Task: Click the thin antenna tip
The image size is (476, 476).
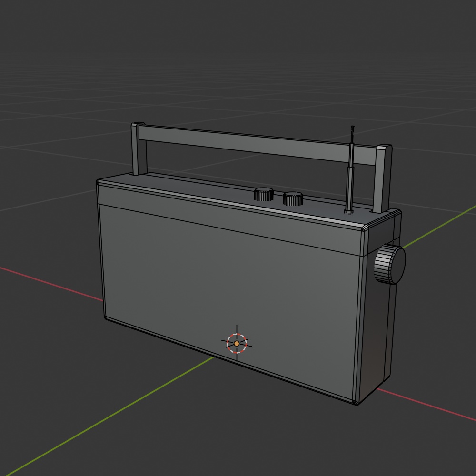Action: (352, 134)
